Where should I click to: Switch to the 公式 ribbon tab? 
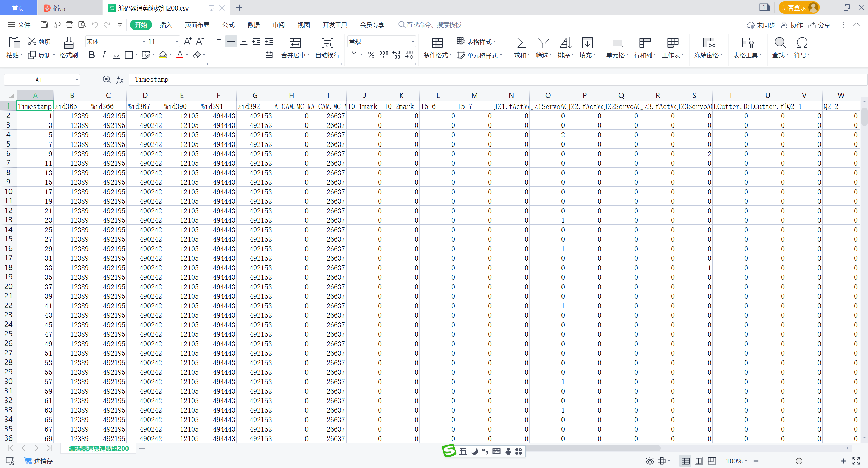point(229,25)
